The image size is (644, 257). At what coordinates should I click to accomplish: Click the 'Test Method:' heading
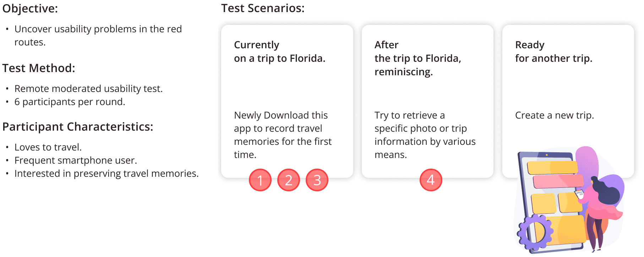[x=39, y=68]
